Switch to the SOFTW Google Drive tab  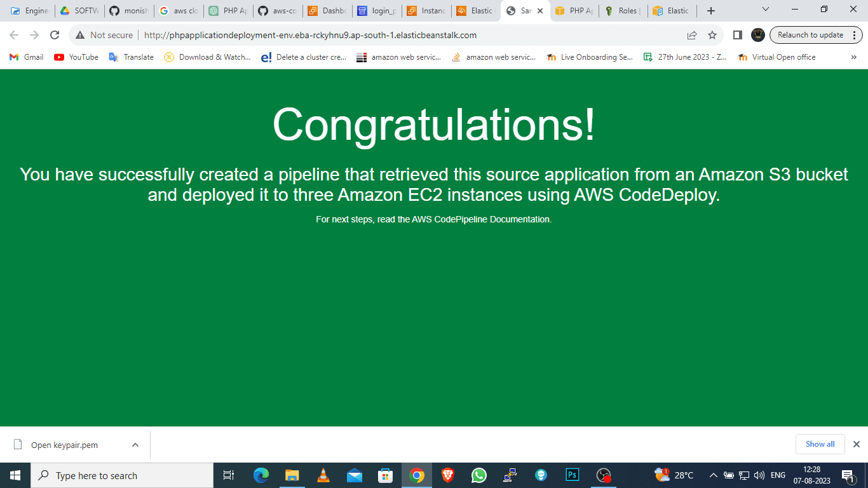click(79, 11)
